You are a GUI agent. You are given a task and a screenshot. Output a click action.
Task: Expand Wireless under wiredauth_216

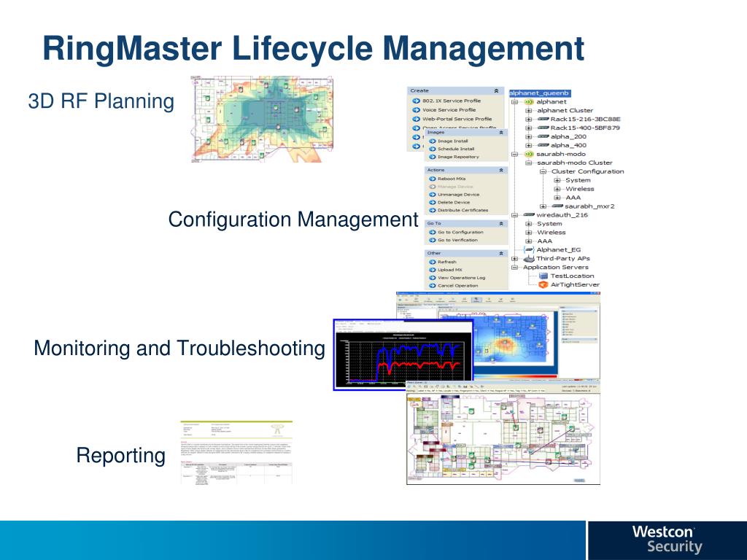pos(528,233)
